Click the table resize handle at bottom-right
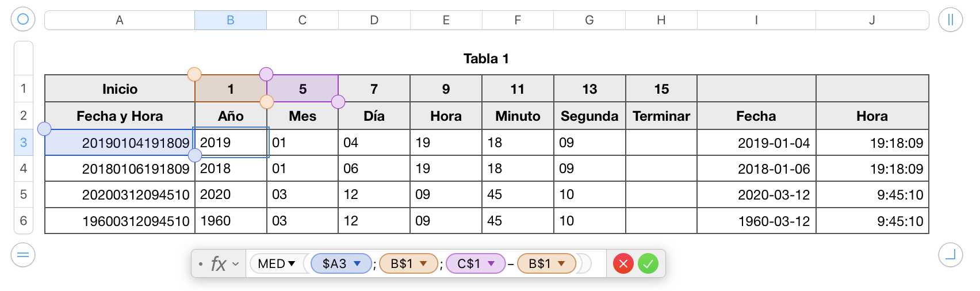This screenshot has width=980, height=291. [x=950, y=255]
